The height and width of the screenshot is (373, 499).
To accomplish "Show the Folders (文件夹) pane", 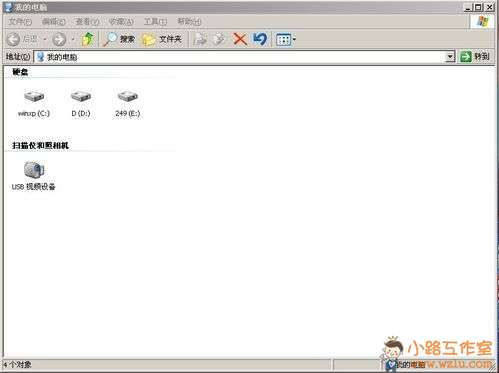I will click(162, 39).
